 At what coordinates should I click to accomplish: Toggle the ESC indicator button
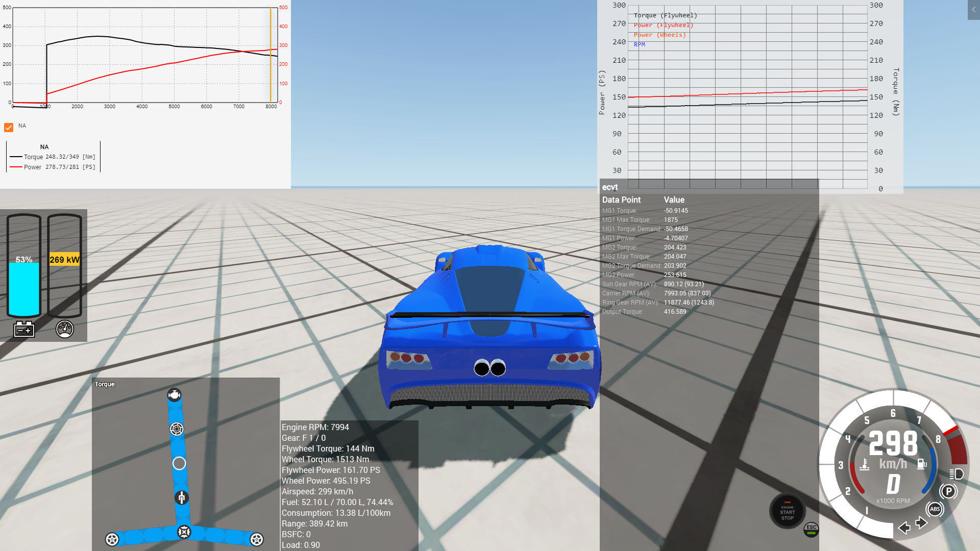(x=811, y=530)
